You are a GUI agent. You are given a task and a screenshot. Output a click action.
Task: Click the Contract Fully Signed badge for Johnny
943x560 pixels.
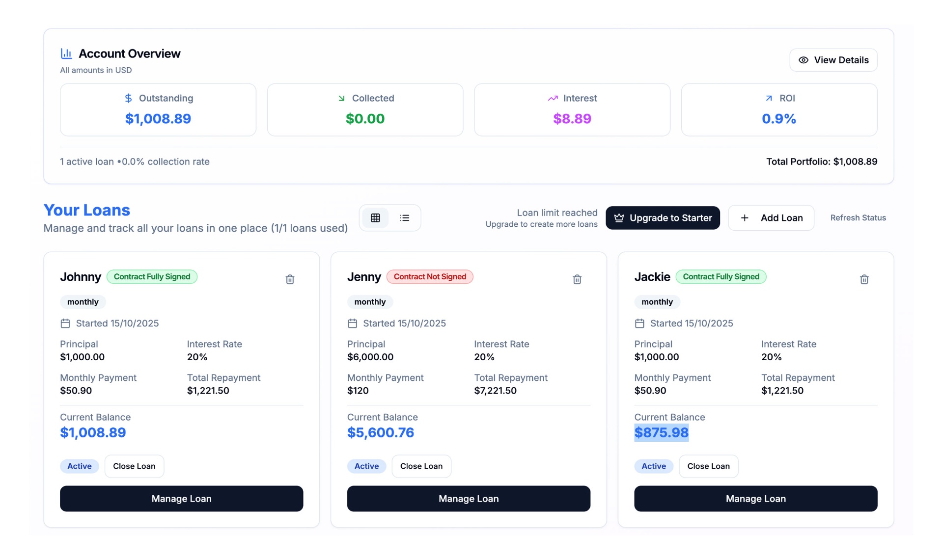[x=152, y=276]
